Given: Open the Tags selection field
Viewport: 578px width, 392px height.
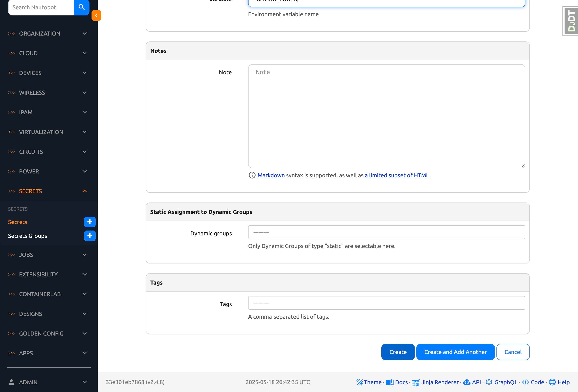Looking at the screenshot, I should coord(386,303).
